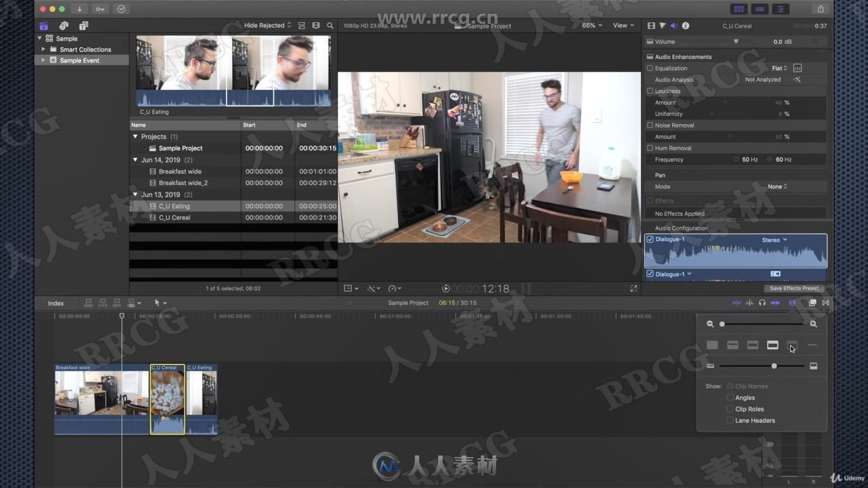868x488 pixels.
Task: Enable the Hum Removal checkbox
Action: click(x=650, y=148)
